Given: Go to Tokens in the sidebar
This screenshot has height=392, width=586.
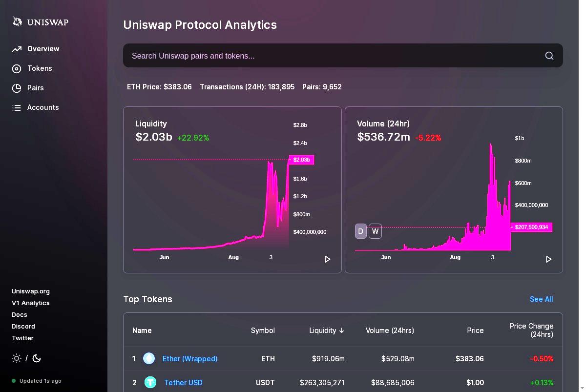Looking at the screenshot, I should (40, 68).
